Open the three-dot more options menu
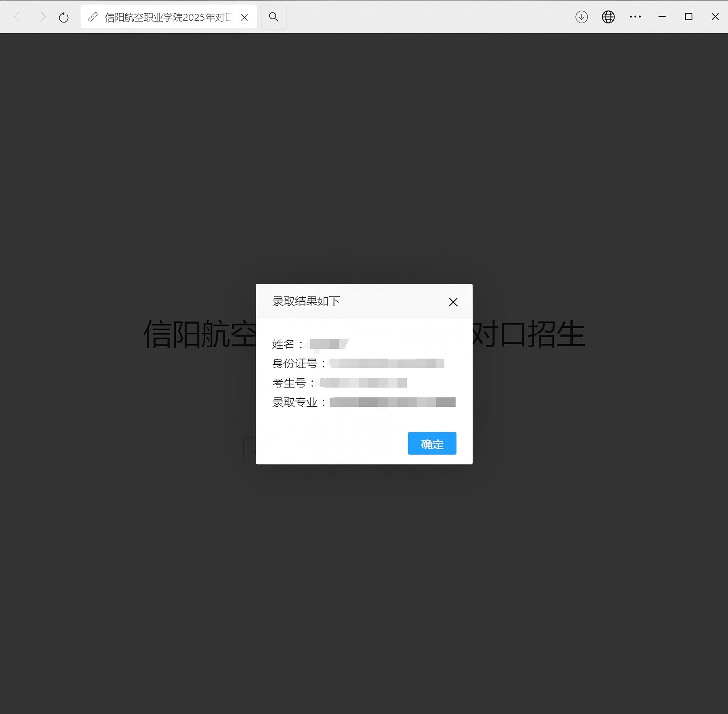This screenshot has width=728, height=714. (x=635, y=17)
